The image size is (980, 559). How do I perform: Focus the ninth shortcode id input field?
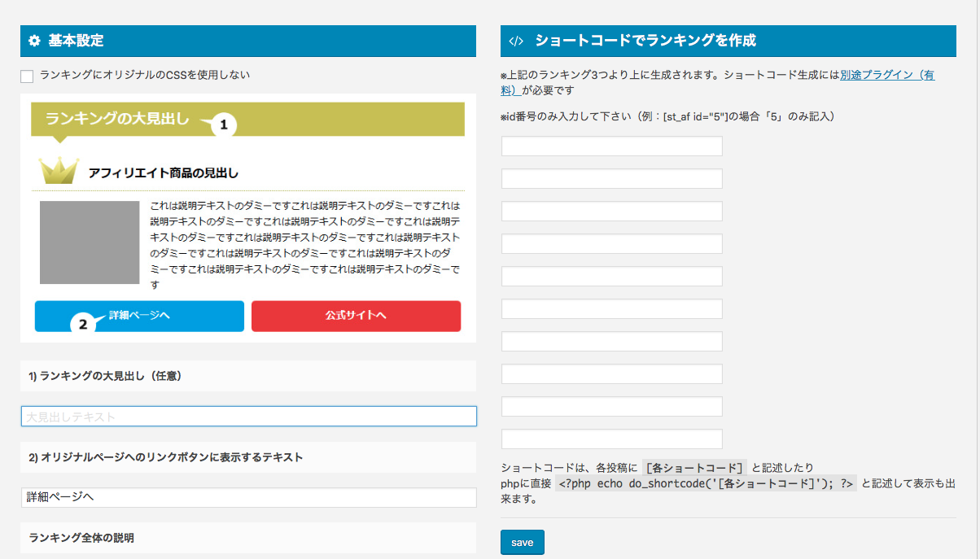tap(612, 407)
